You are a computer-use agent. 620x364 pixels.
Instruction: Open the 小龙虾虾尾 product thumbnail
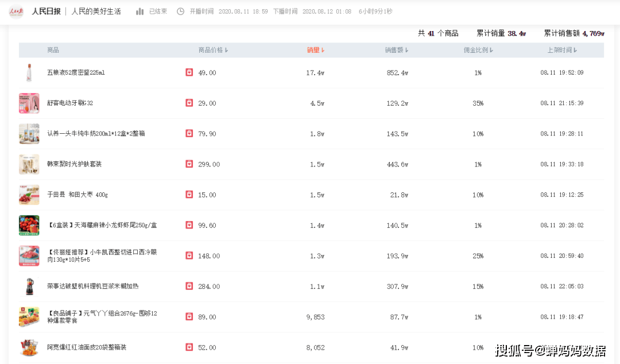(x=29, y=225)
